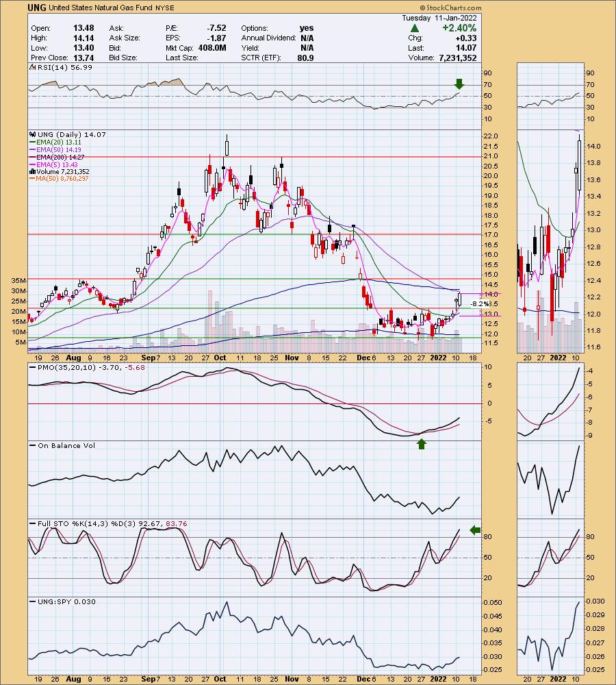Click the Options value yes
This screenshot has width=616, height=685.
click(307, 28)
